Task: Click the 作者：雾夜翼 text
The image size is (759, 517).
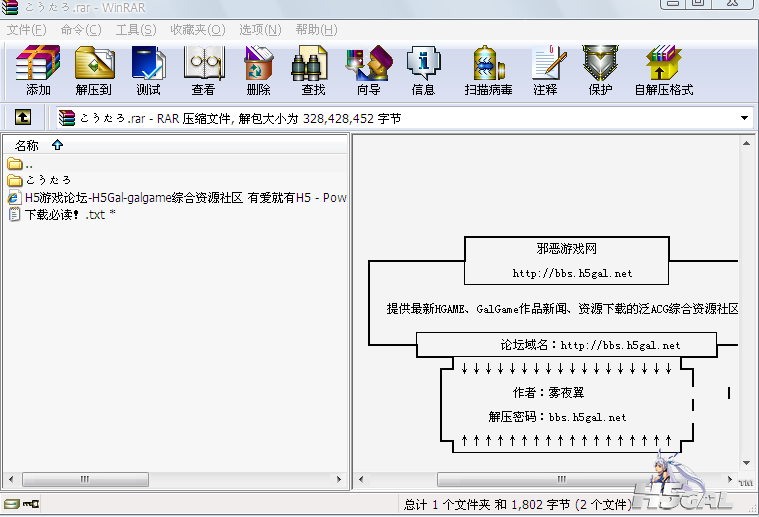Action: pos(548,393)
